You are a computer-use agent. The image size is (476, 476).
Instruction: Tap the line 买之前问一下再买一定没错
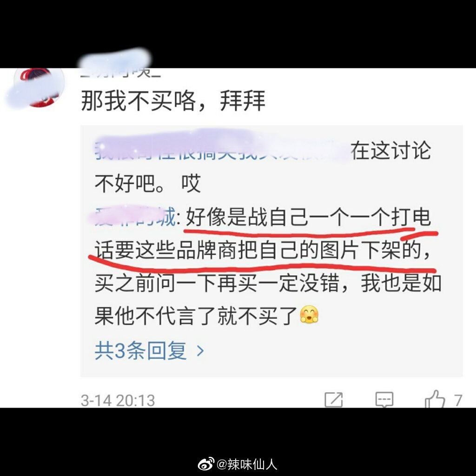pos(217,283)
